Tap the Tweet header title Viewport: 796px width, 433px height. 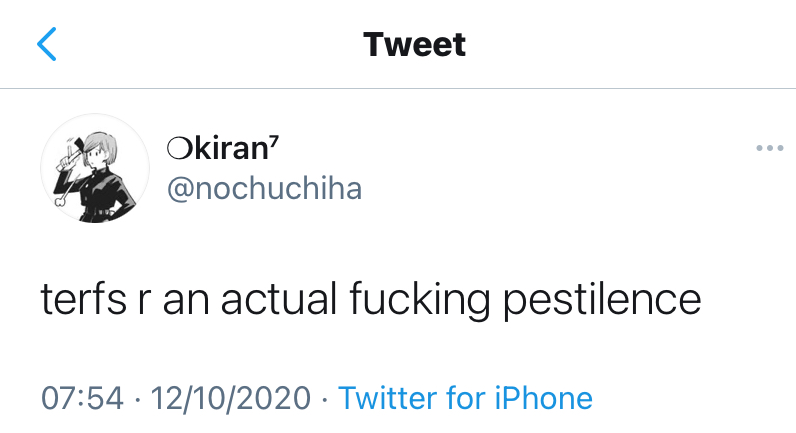pos(414,44)
